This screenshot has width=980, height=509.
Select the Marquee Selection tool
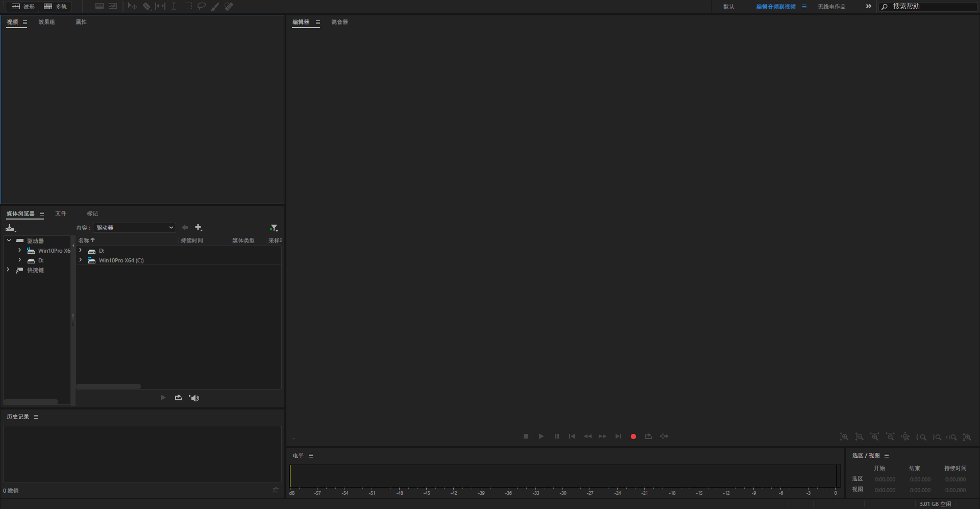(188, 6)
